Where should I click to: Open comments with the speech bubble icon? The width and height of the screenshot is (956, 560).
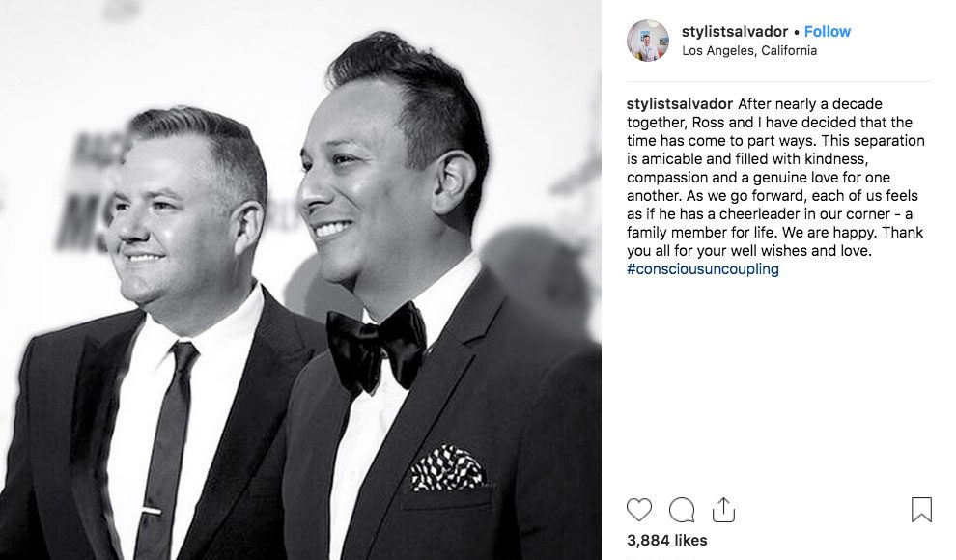(x=681, y=510)
